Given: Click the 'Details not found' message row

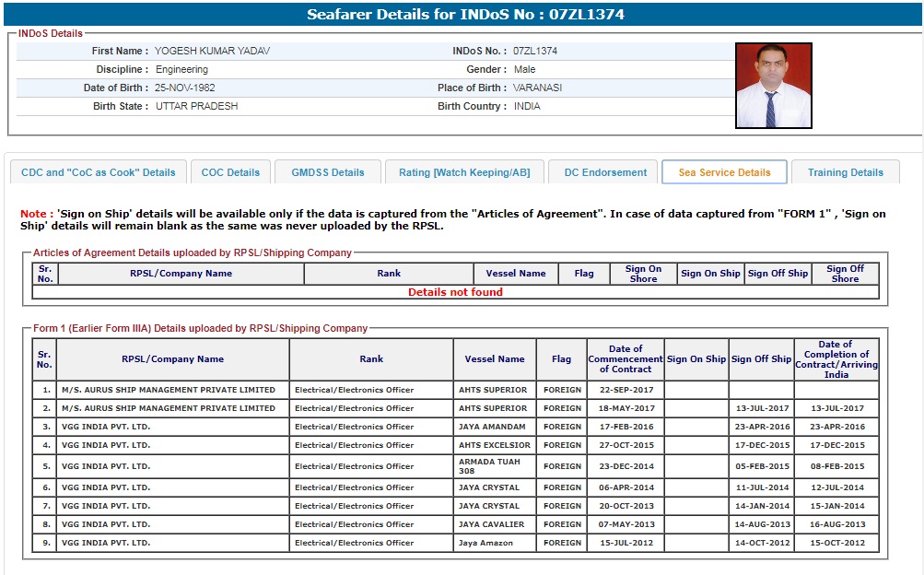Looking at the screenshot, I should point(455,292).
